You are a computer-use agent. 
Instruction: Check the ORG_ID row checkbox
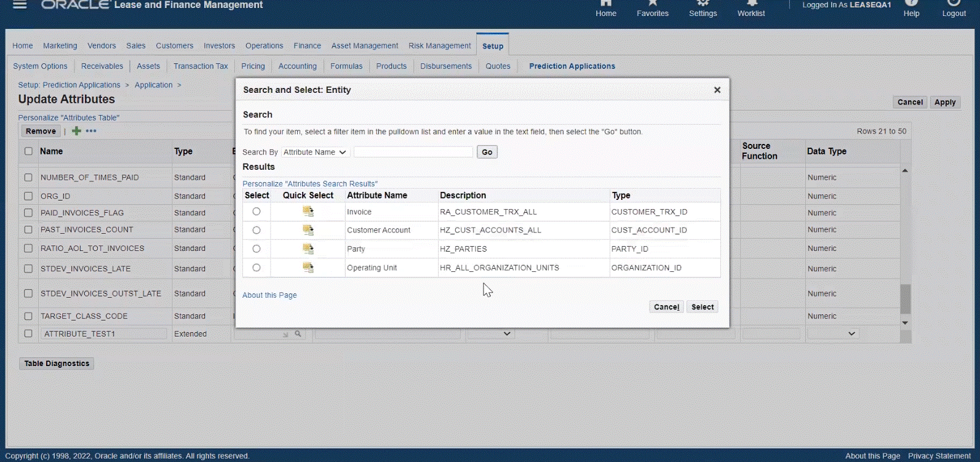click(x=28, y=196)
